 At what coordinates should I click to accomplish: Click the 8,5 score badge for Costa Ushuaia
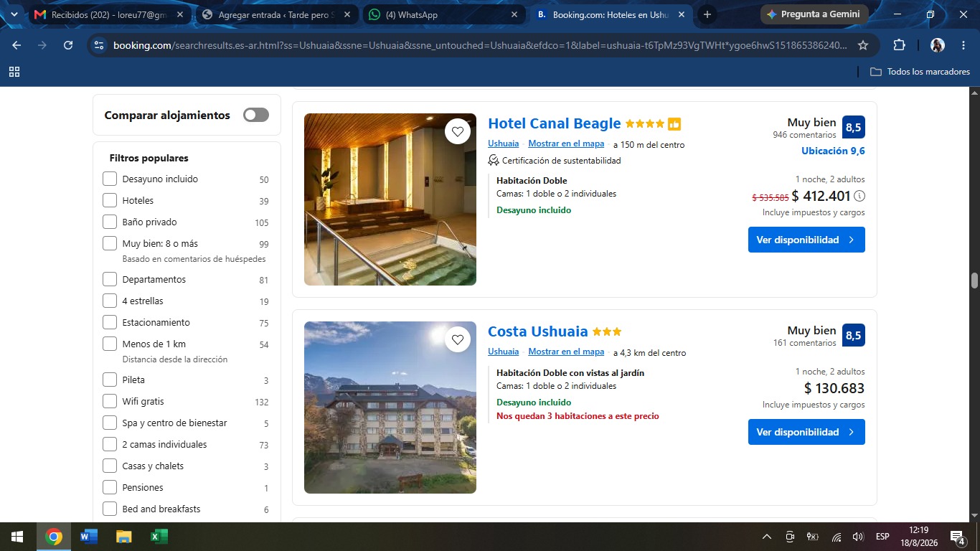point(854,335)
